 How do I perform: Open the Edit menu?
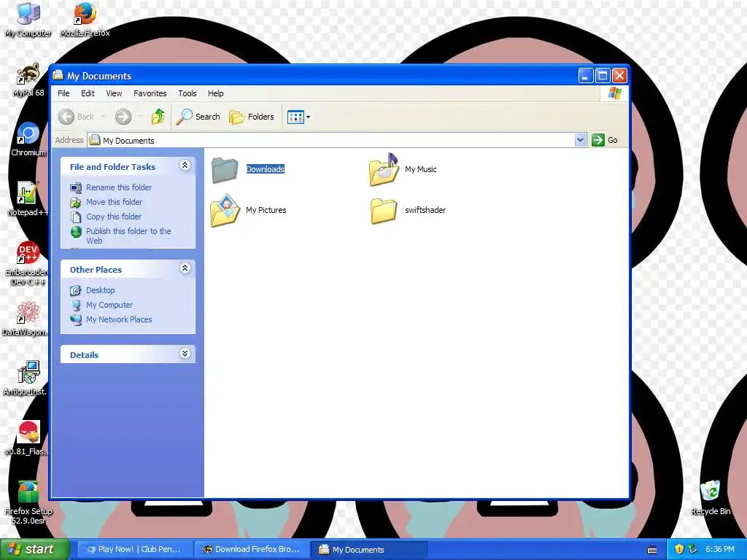[88, 93]
